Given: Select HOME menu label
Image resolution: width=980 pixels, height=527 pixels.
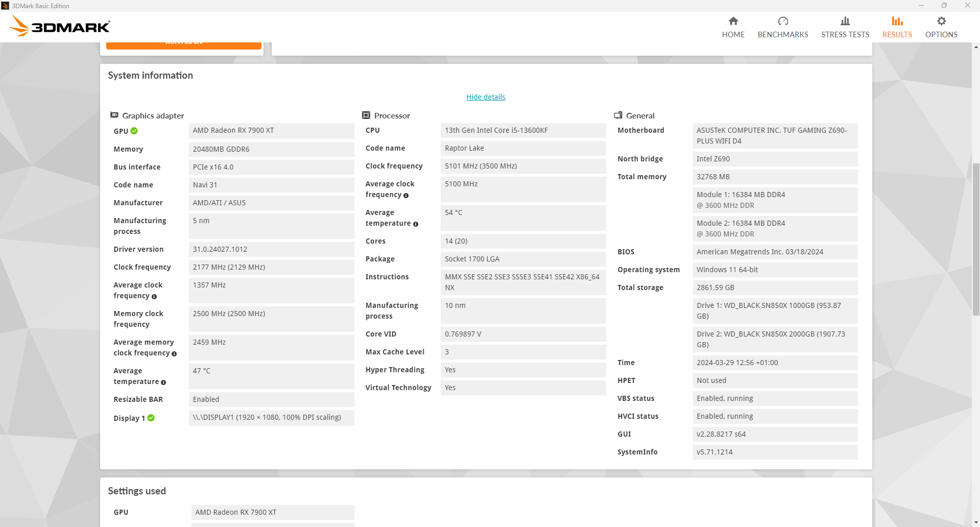Looking at the screenshot, I should click(x=733, y=35).
